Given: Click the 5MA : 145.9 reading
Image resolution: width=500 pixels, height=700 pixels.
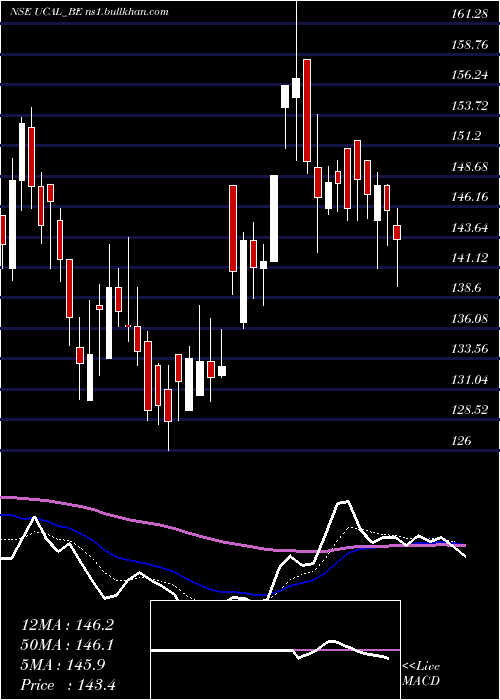Looking at the screenshot, I should coord(63,665).
